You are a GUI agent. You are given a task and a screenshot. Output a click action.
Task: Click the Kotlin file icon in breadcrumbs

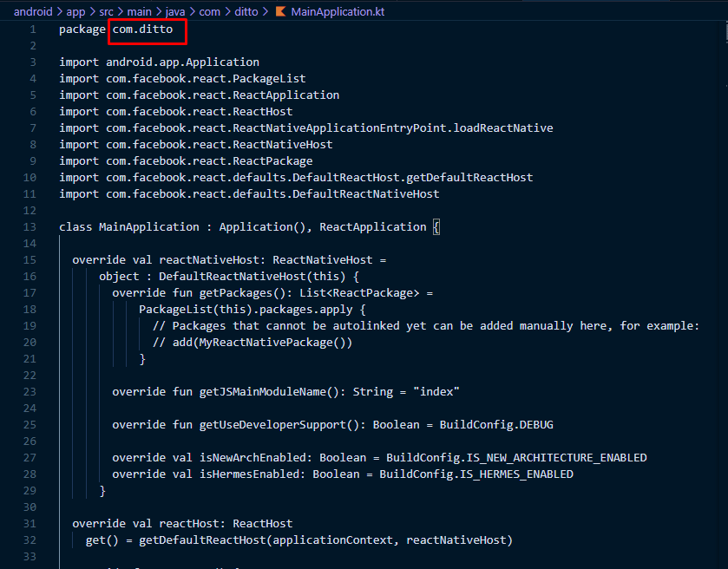pyautogui.click(x=279, y=12)
